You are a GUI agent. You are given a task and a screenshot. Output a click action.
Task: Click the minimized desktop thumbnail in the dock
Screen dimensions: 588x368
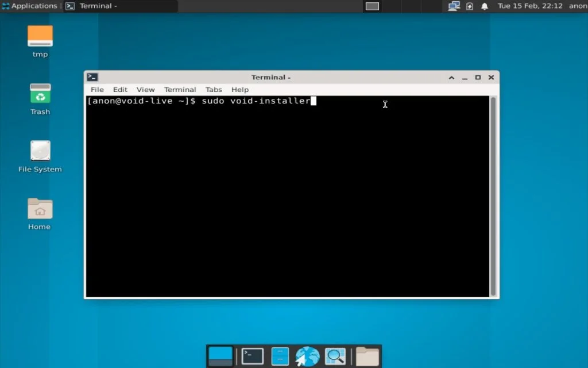coord(220,356)
